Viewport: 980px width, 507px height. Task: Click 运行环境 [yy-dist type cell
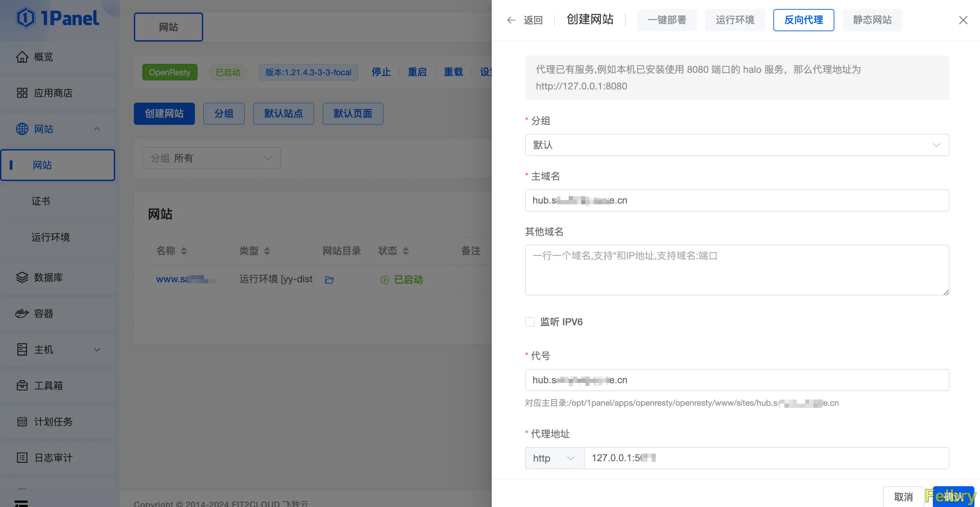[x=276, y=280]
